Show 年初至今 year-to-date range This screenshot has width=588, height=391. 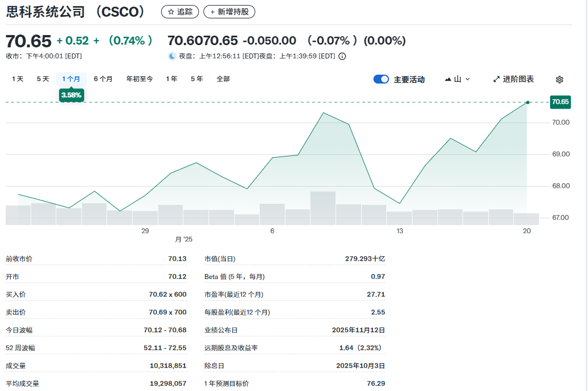tap(139, 79)
